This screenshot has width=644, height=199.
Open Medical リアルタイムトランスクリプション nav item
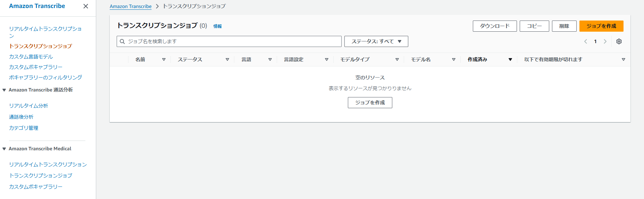pos(48,164)
